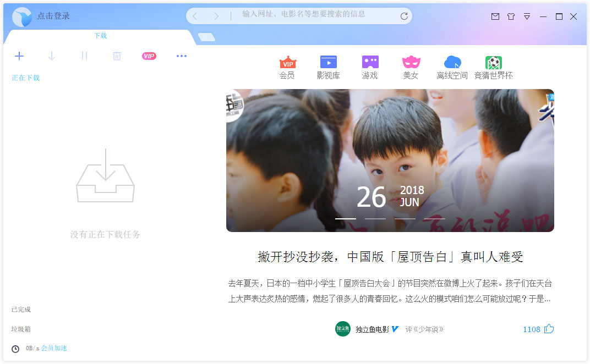Open the 垃圾箱 trash list
The width and height of the screenshot is (590, 364).
click(x=21, y=329)
